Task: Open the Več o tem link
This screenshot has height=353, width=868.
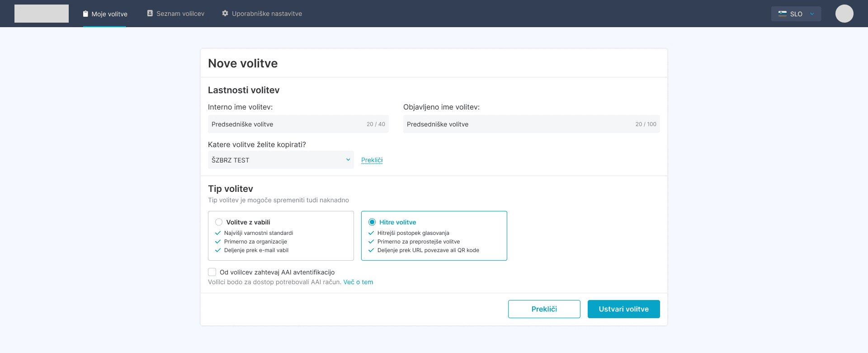Action: [358, 282]
